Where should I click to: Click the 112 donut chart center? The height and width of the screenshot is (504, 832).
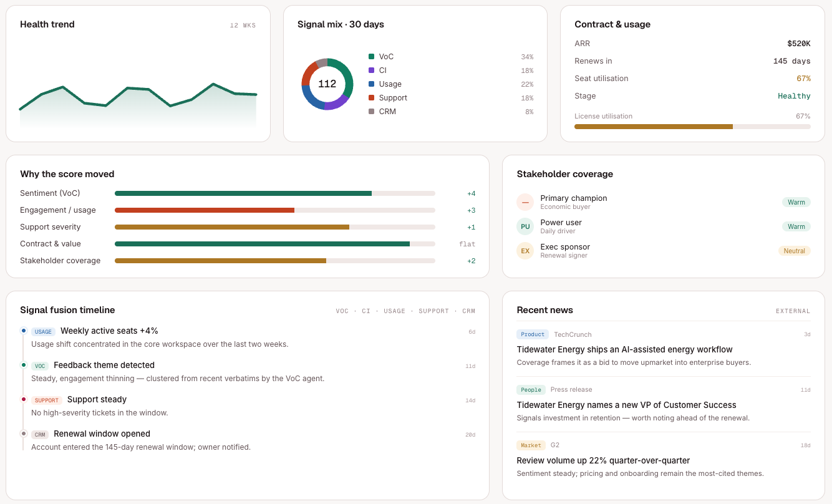(x=327, y=84)
